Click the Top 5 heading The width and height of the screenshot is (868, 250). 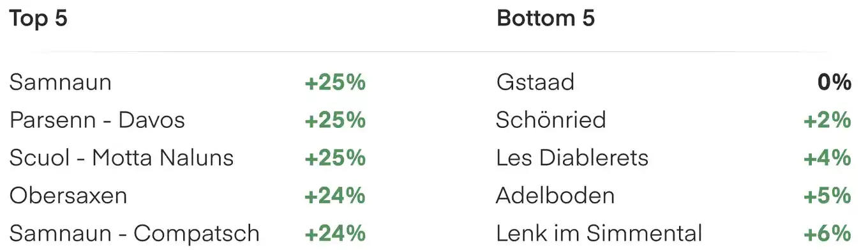(x=38, y=19)
